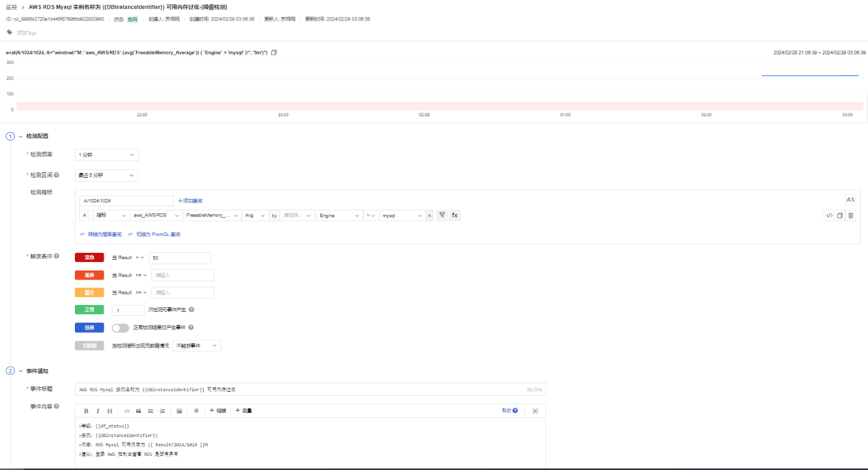Open the 不触发事件 no-data dropdown
Screen dimensions: 868x470
click(x=197, y=346)
